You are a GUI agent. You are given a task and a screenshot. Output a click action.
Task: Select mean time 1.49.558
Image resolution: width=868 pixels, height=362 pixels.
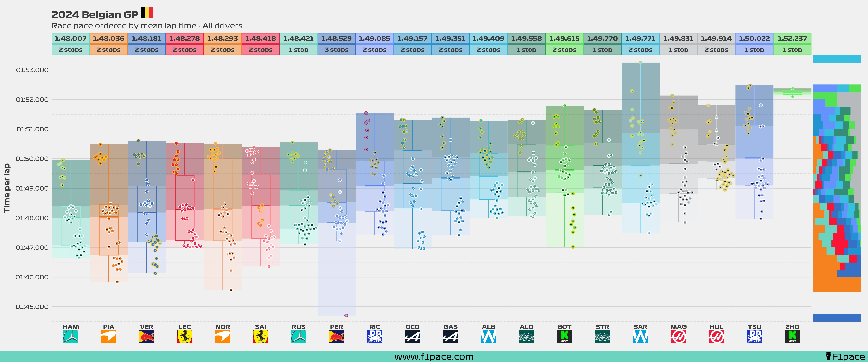point(527,39)
